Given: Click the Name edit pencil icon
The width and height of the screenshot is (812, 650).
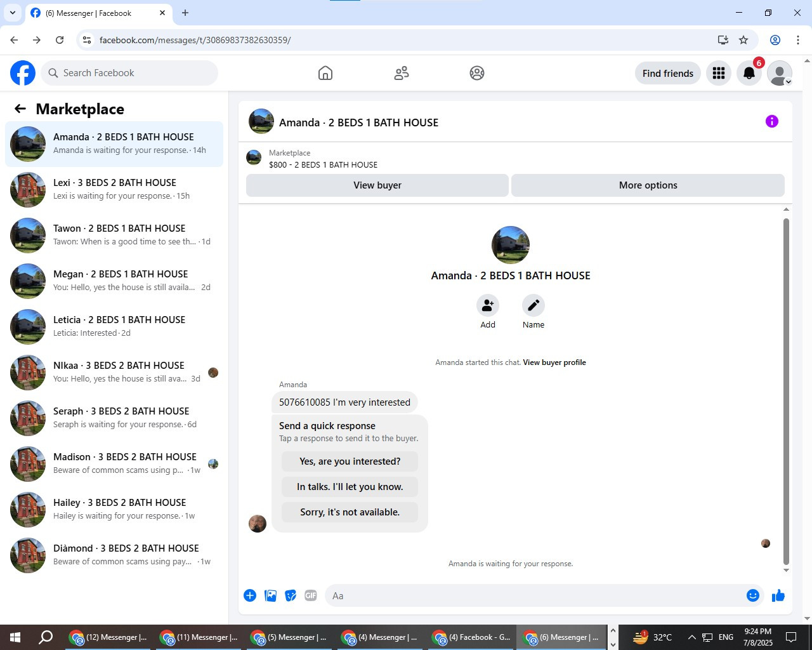Looking at the screenshot, I should 534,305.
